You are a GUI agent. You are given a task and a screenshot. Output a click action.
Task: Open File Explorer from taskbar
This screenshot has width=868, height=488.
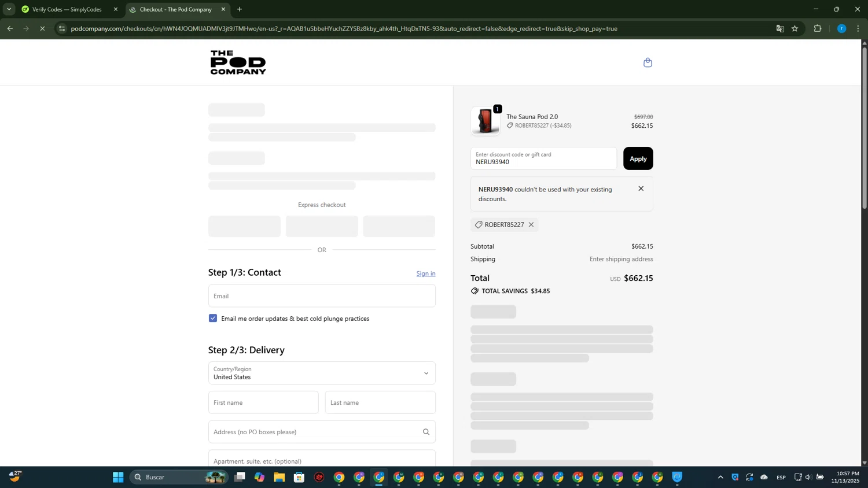pos(279,477)
